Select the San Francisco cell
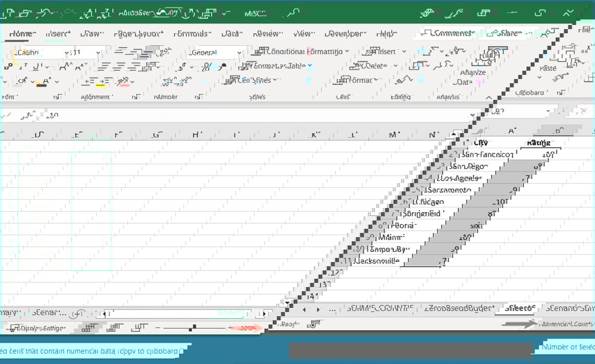595x364 pixels. pyautogui.click(x=488, y=154)
